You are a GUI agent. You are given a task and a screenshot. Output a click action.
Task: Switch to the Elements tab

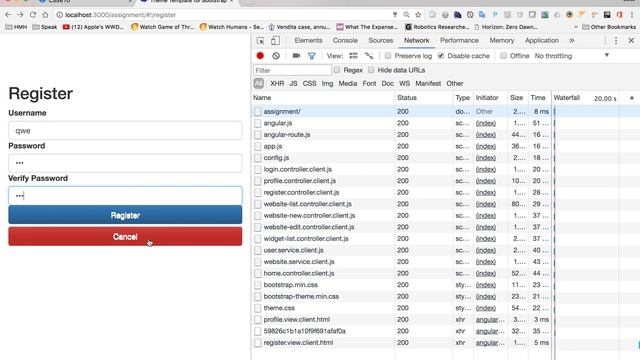308,40
